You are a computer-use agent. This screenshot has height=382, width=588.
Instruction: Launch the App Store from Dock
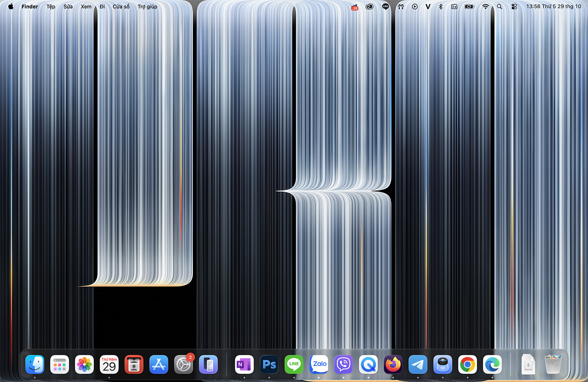[159, 365]
